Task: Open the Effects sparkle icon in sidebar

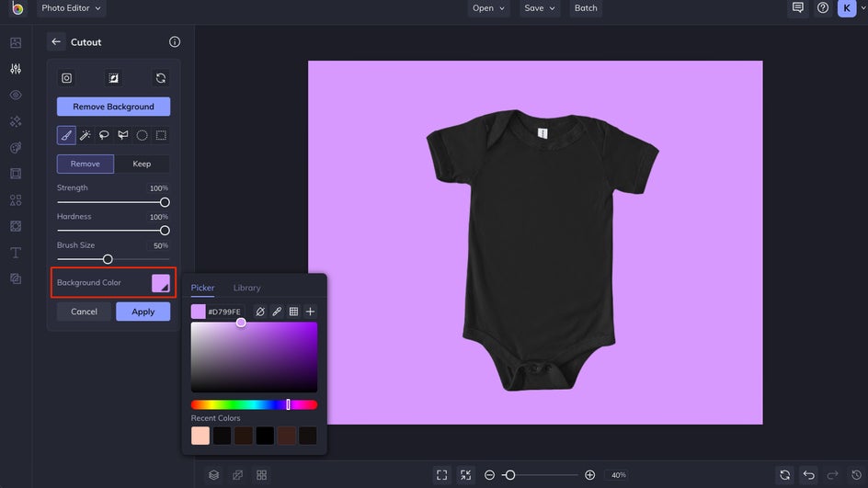Action: click(16, 121)
